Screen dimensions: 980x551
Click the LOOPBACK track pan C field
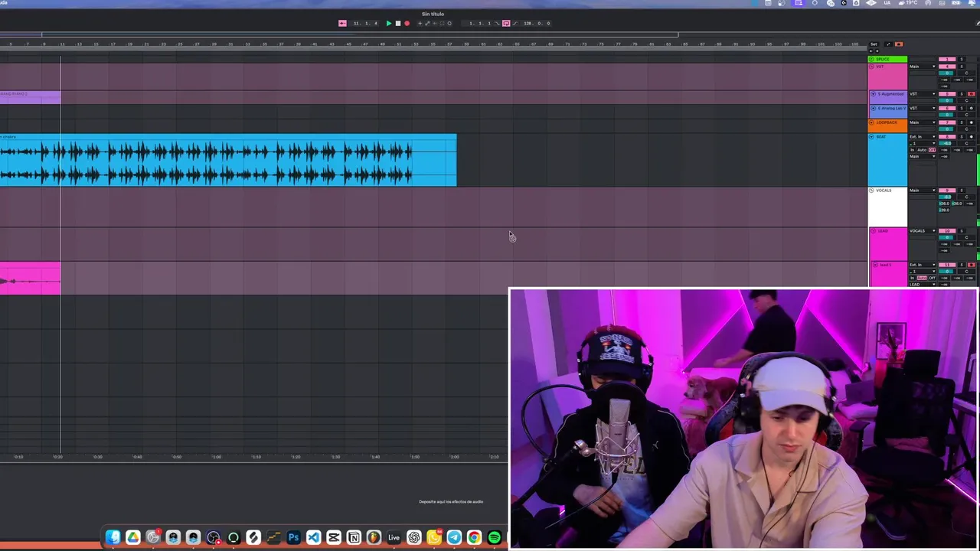(x=967, y=129)
